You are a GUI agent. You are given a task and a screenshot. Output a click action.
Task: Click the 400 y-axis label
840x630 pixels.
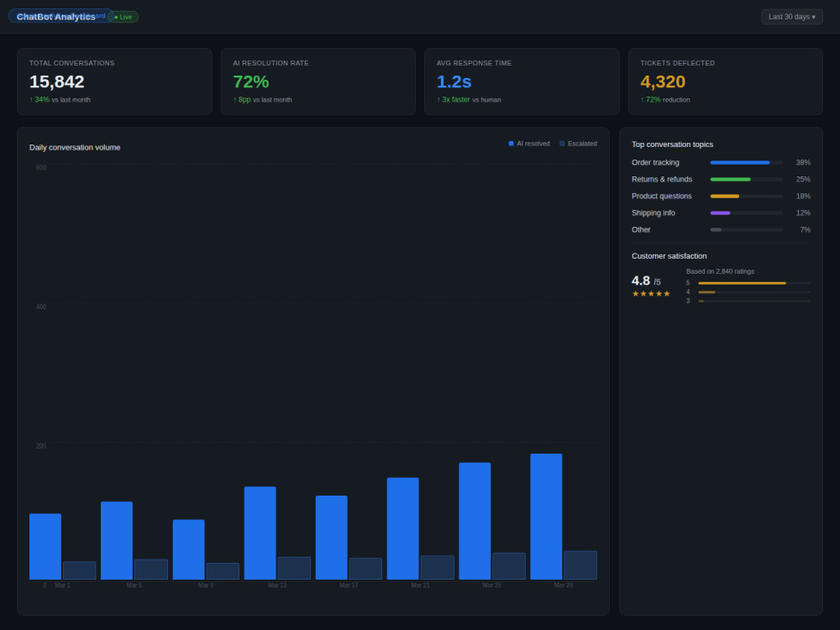tap(40, 307)
